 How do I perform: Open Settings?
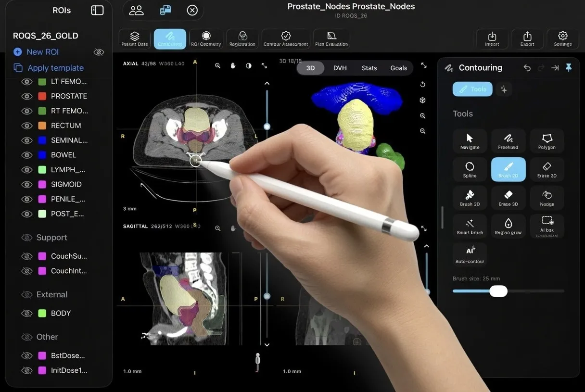click(562, 39)
